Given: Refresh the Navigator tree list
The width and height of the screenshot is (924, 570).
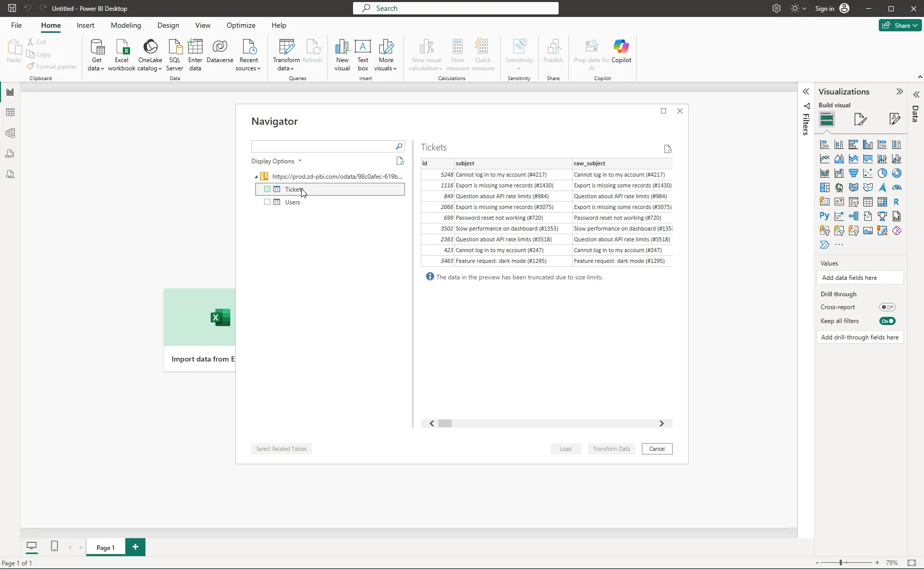Looking at the screenshot, I should click(x=400, y=161).
